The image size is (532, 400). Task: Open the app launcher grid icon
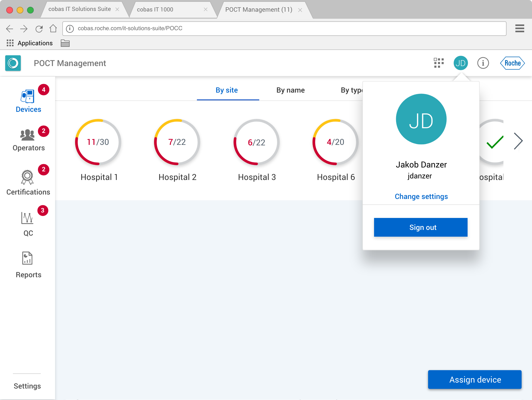(439, 63)
